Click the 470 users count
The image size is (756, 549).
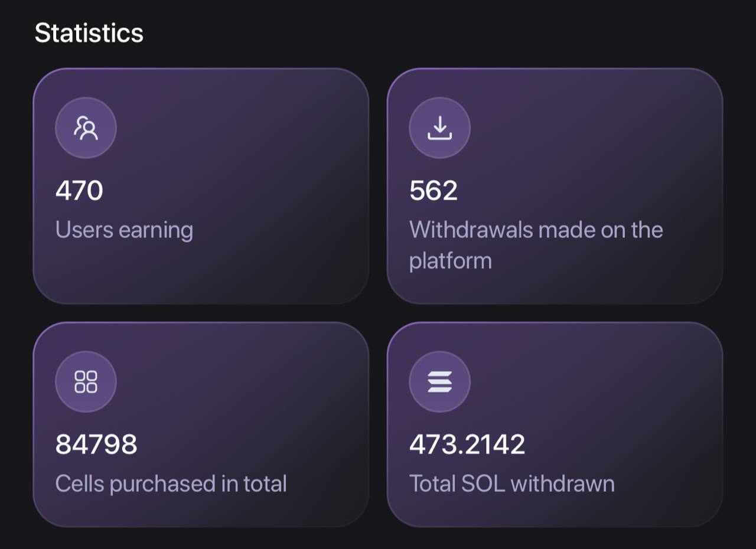click(79, 191)
